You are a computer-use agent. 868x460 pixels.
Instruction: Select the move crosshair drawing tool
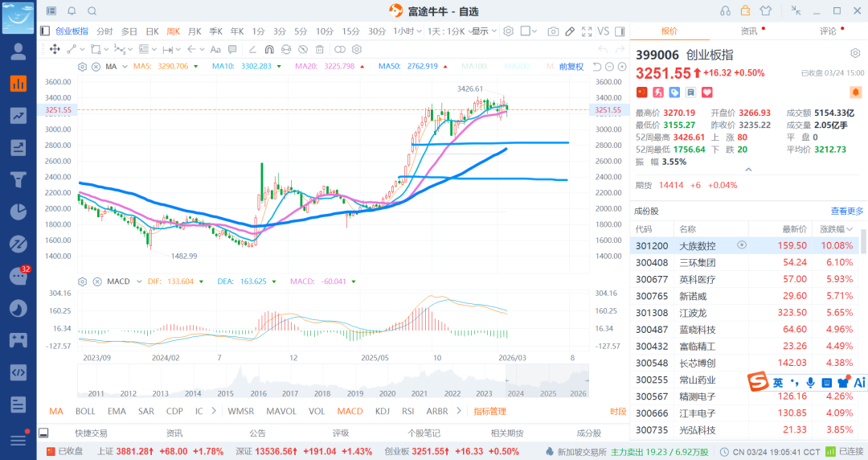click(x=55, y=49)
